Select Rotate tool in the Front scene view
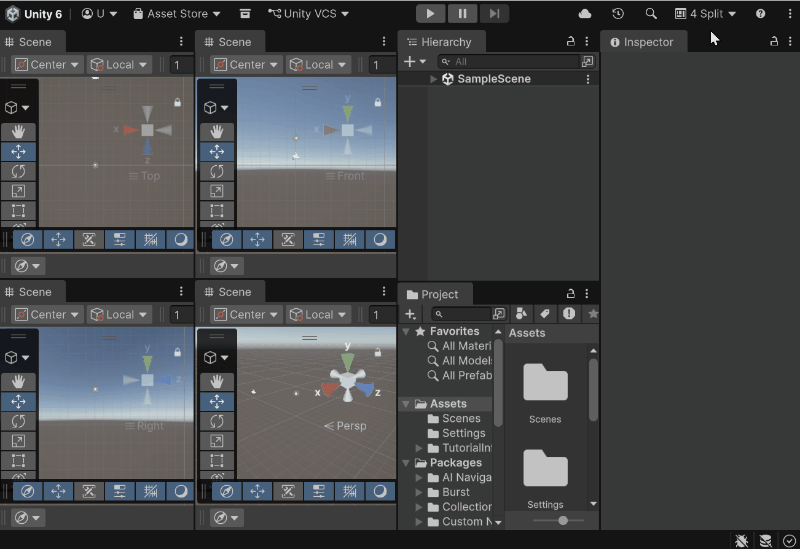Image resolution: width=800 pixels, height=549 pixels. 217,171
